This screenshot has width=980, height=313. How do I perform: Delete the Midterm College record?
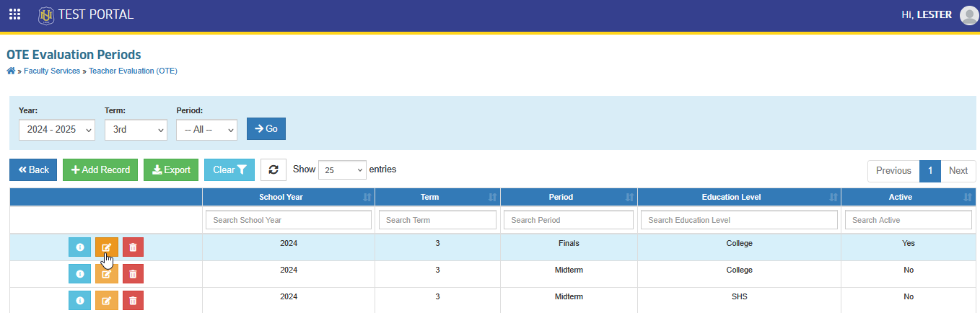pyautogui.click(x=133, y=274)
